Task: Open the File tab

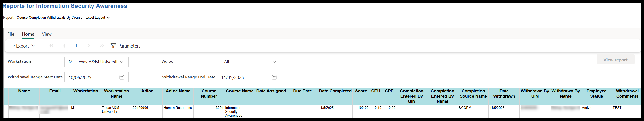Action: coord(11,34)
